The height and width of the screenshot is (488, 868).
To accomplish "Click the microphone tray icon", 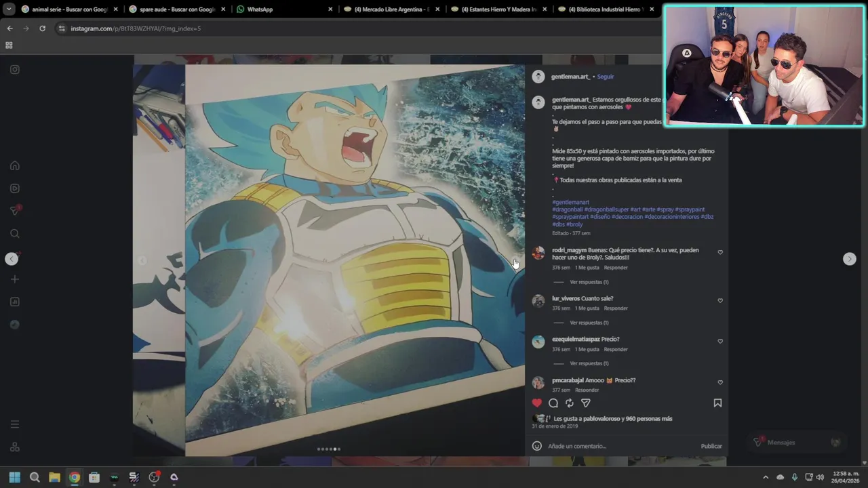I will 794,477.
